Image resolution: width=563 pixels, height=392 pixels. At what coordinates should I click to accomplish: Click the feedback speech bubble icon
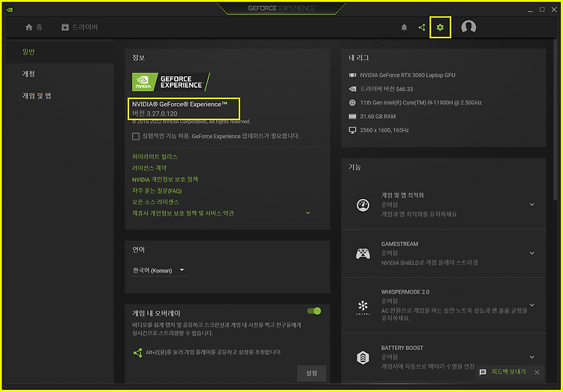(x=483, y=372)
